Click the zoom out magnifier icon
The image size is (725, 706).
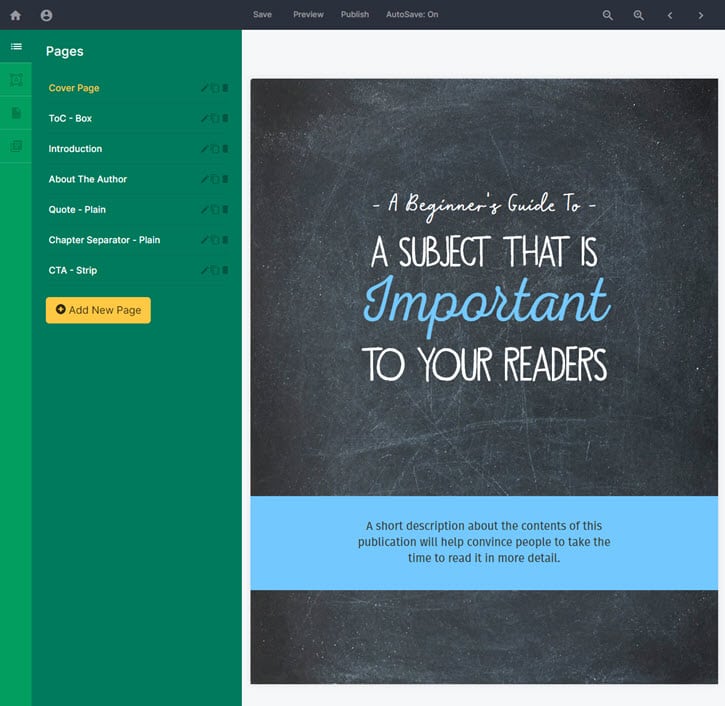click(x=607, y=15)
